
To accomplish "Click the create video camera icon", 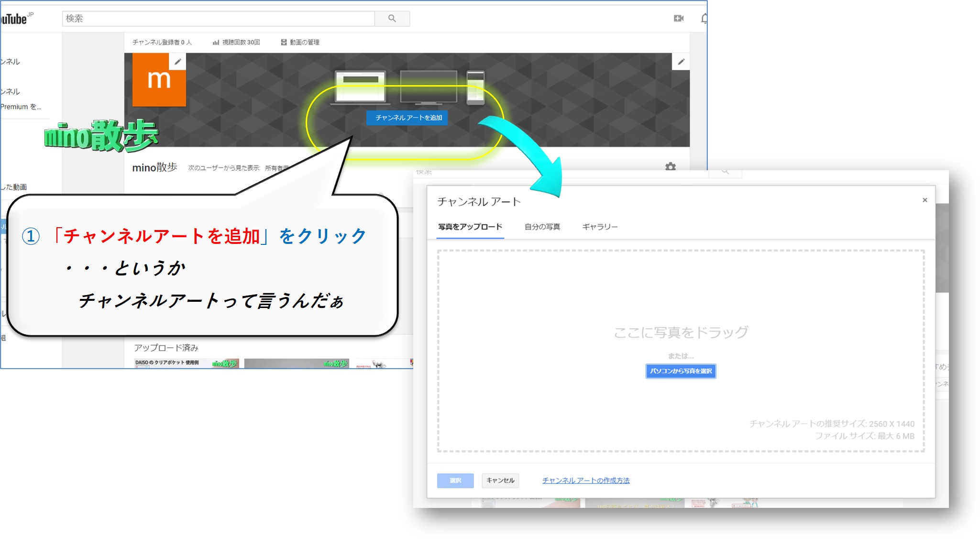I will [x=678, y=19].
